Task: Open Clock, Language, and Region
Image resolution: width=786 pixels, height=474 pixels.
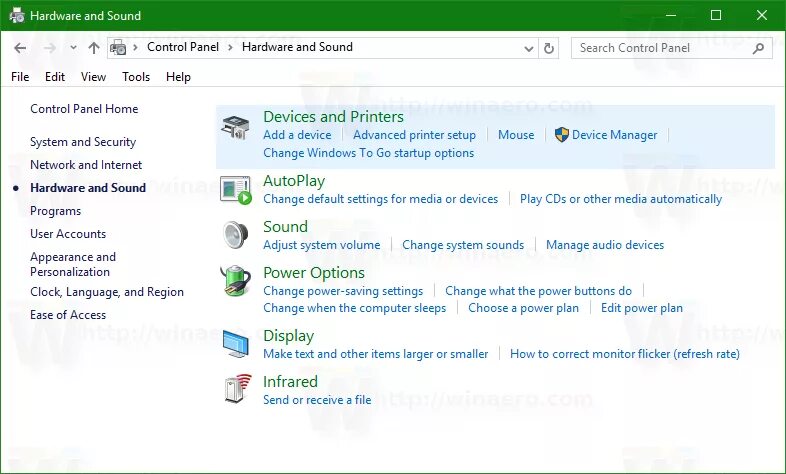Action: click(x=107, y=292)
